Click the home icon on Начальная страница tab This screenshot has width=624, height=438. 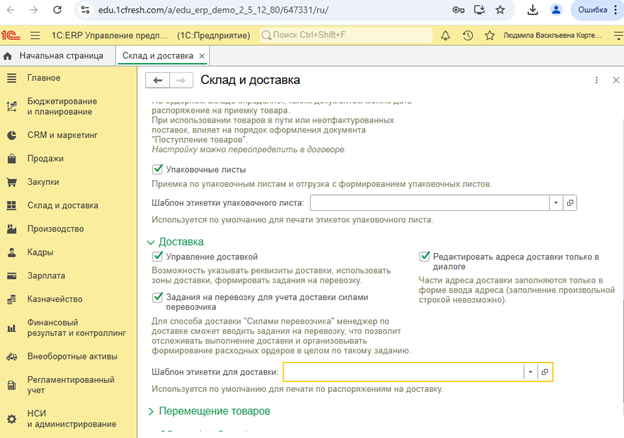click(x=8, y=56)
